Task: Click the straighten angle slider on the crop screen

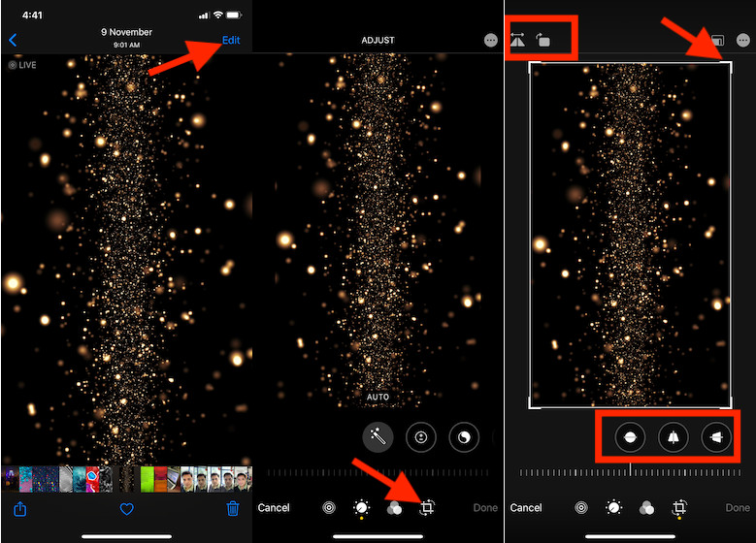Action: [x=630, y=472]
